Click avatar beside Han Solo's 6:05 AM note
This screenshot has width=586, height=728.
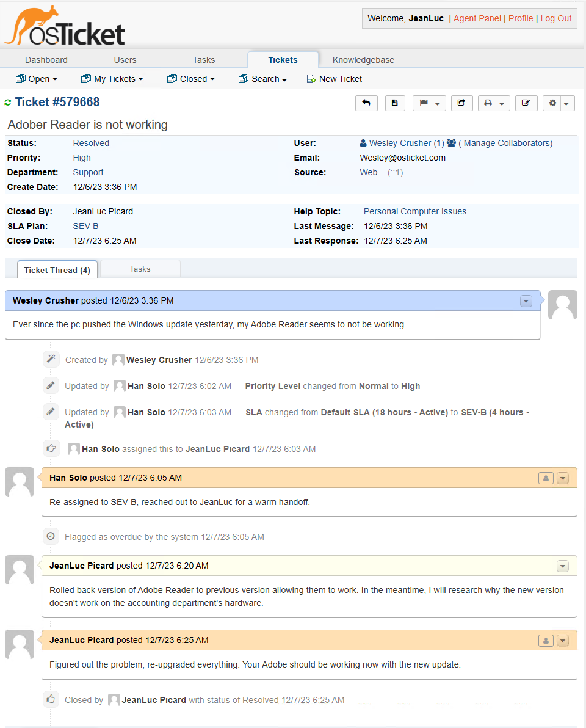pyautogui.click(x=20, y=482)
